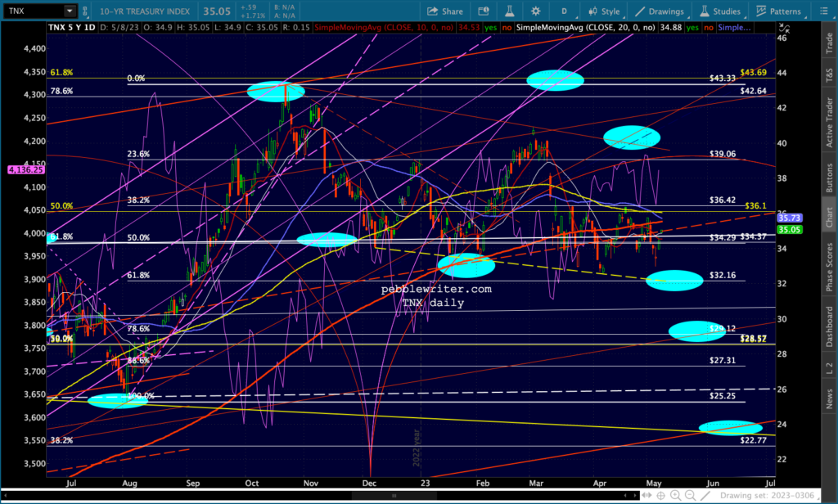Viewport: 838px width, 504px height.
Task: Click the zoom in magnifier icon
Action: click(x=675, y=496)
